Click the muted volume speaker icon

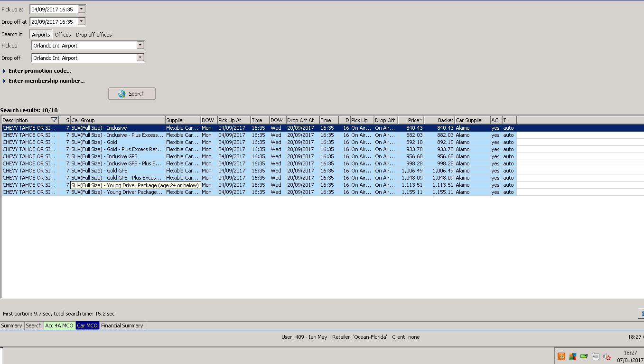(x=607, y=356)
